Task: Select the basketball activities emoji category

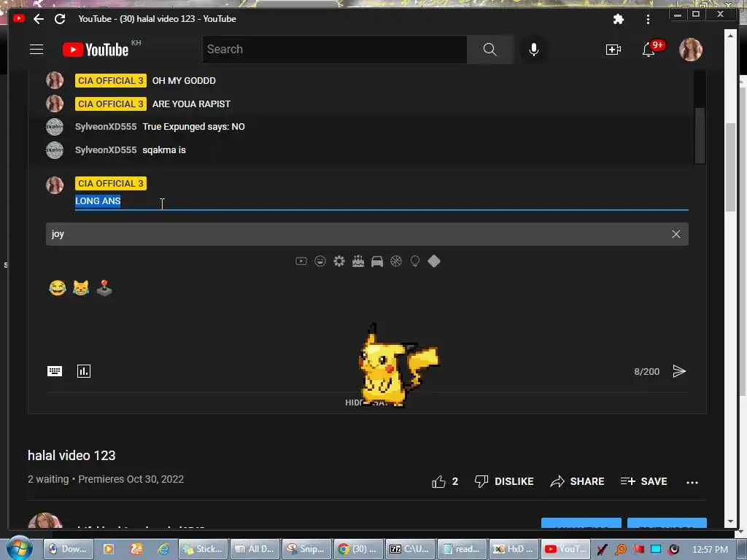Action: coord(396,261)
